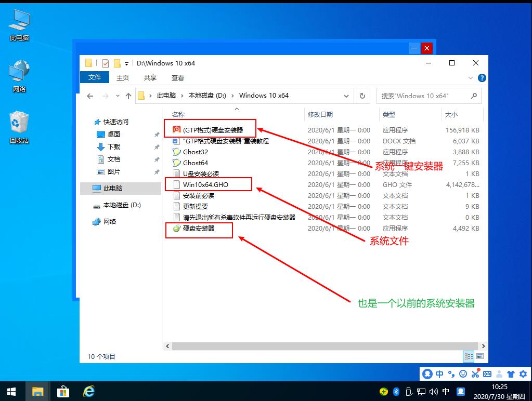Open the 文件 menu
This screenshot has width=532, height=401.
tap(94, 77)
